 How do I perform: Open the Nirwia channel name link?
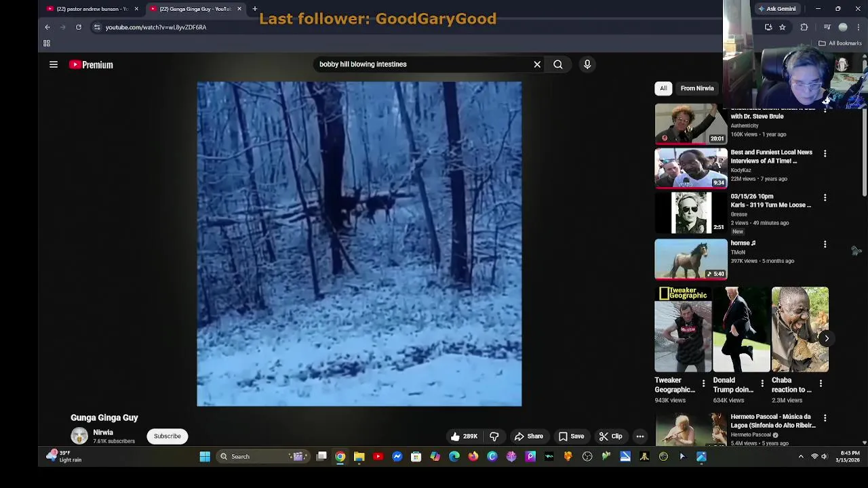tap(103, 432)
